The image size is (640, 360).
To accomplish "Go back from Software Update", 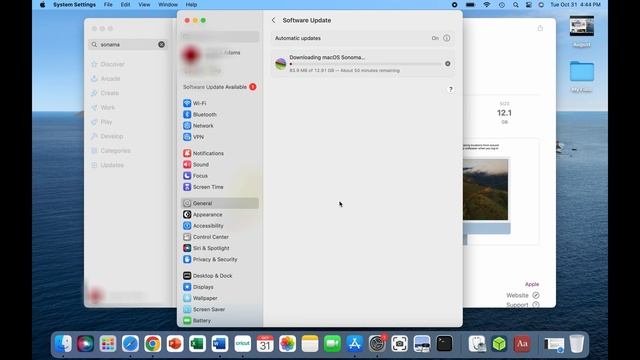I will [x=273, y=20].
